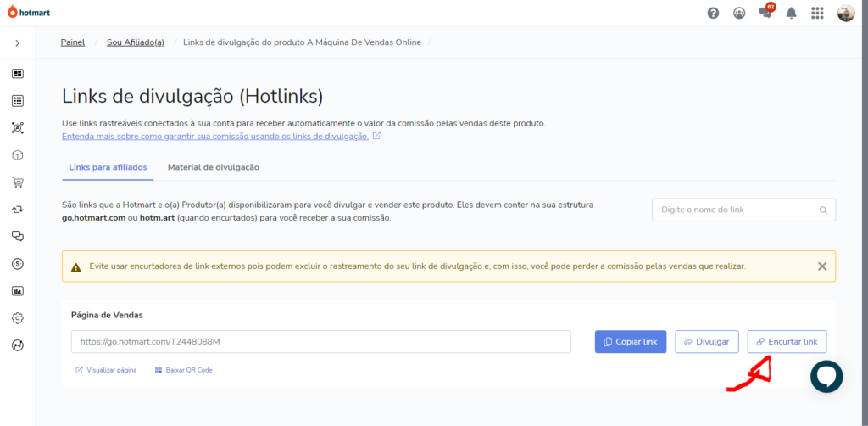Click the 'Links de divulgação do produto' breadcrumb text
Viewport: 868px width, 426px height.
[x=302, y=42]
